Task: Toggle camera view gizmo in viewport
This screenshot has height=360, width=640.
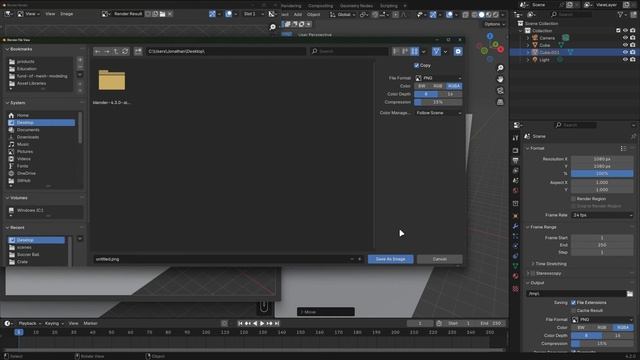Action: click(x=500, y=91)
